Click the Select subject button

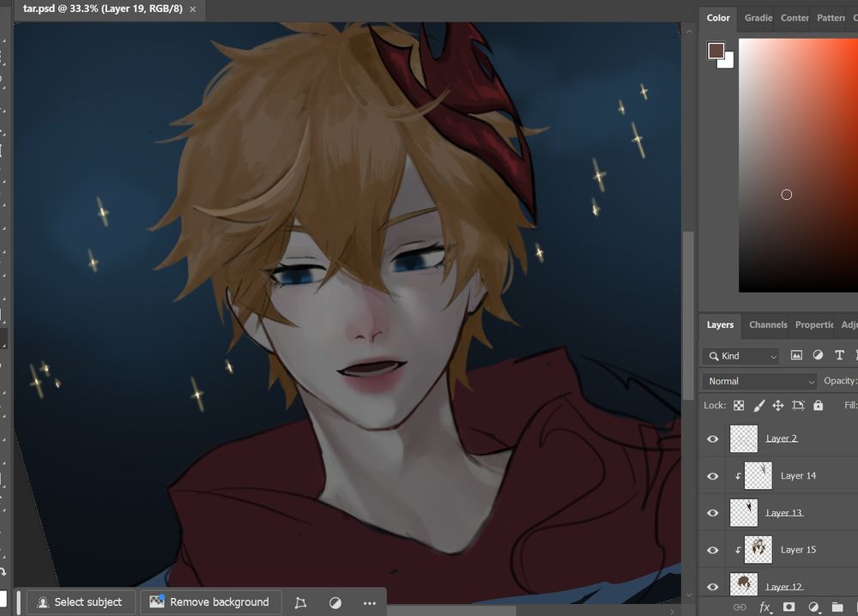pyautogui.click(x=80, y=602)
